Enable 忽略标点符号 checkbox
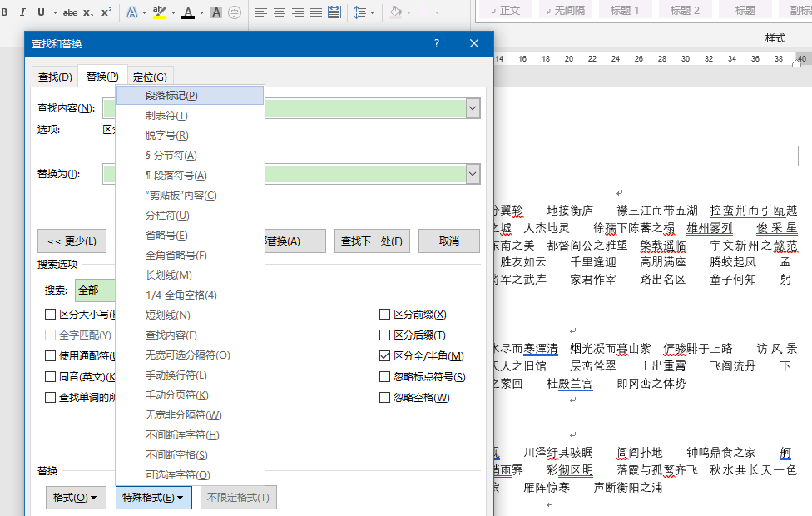This screenshot has width=812, height=516. [x=384, y=377]
